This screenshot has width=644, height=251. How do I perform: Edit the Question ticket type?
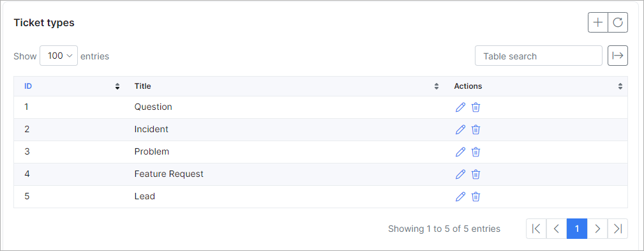(x=460, y=107)
